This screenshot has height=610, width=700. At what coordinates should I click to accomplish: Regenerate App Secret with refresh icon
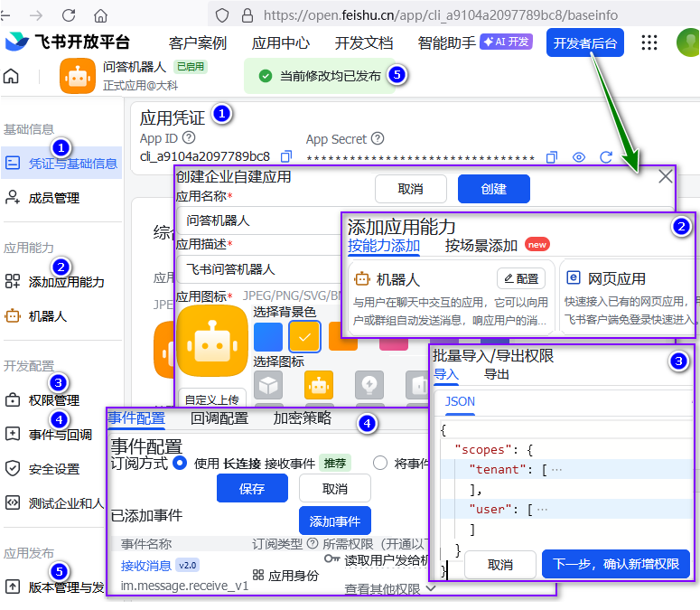pyautogui.click(x=606, y=157)
